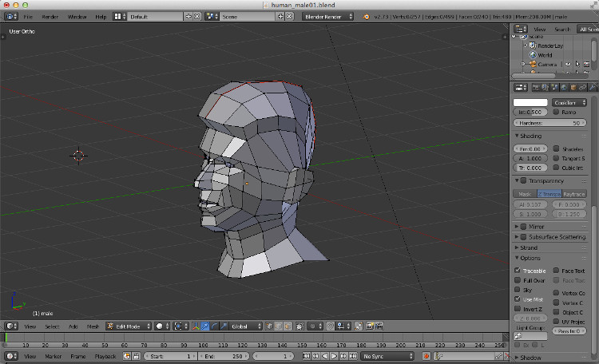The width and height of the screenshot is (599, 364).
Task: Click the World icon in the outliner
Action: click(x=531, y=55)
